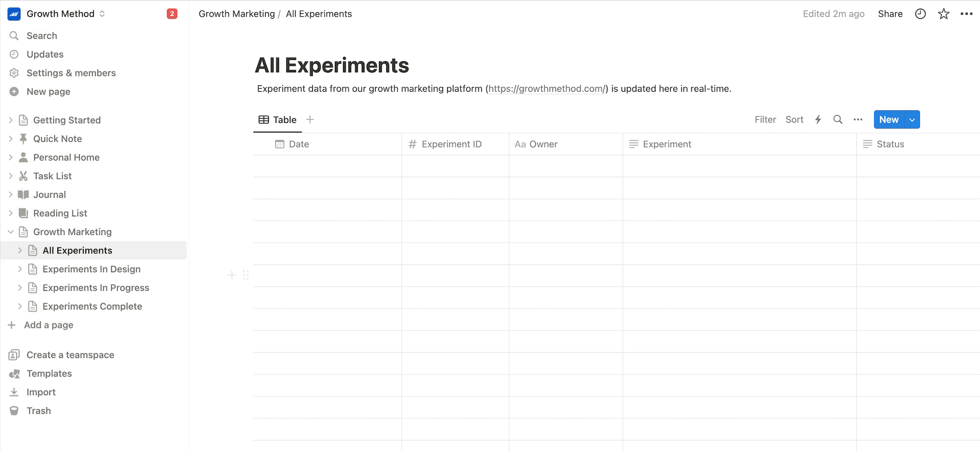The image size is (980, 451).
Task: Expand the Experiments In Design page
Action: pyautogui.click(x=20, y=269)
